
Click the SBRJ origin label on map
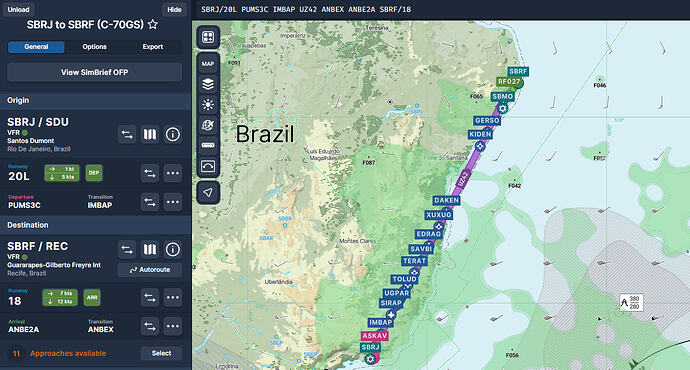370,347
